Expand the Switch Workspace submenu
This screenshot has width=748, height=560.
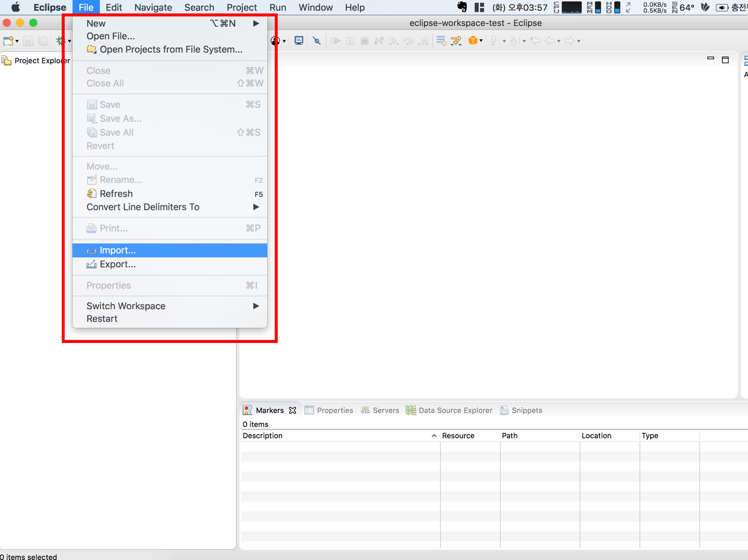pos(256,306)
